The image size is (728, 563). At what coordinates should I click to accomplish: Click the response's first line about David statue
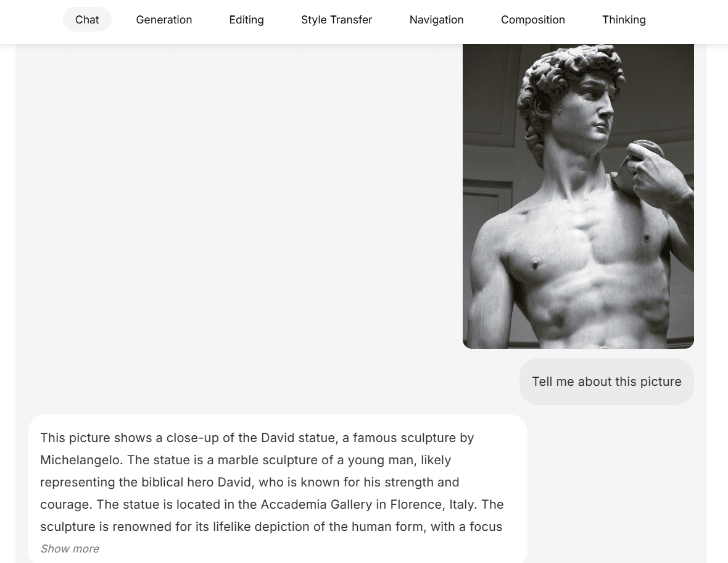pos(257,438)
